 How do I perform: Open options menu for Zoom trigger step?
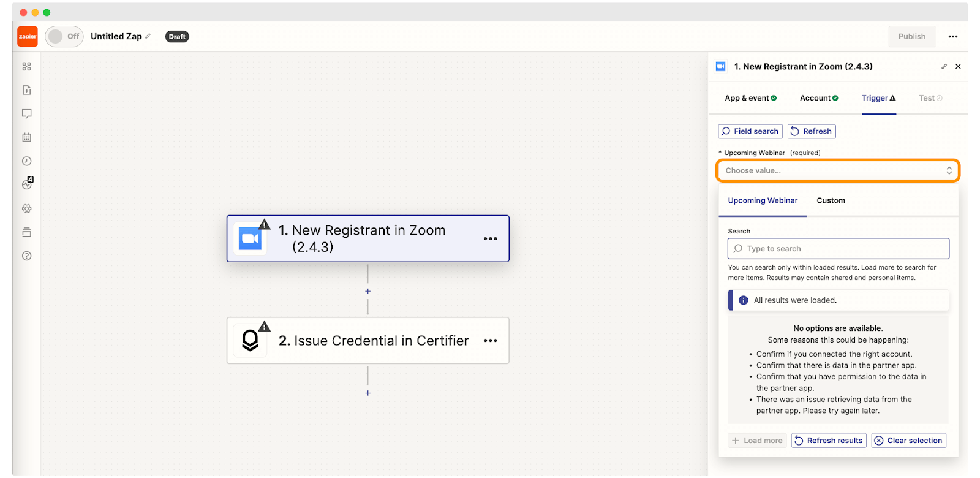490,238
